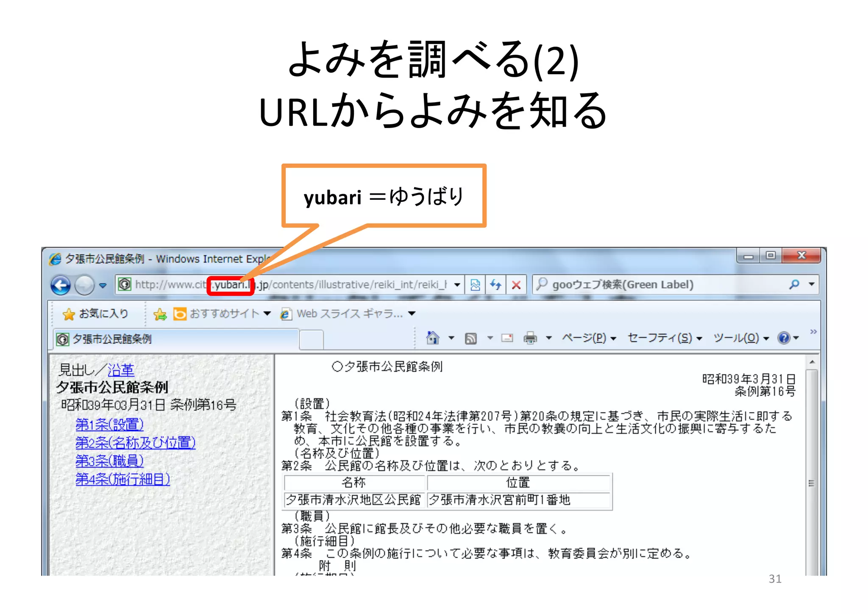Open a new blank tab
868x614 pixels.
tap(312, 340)
